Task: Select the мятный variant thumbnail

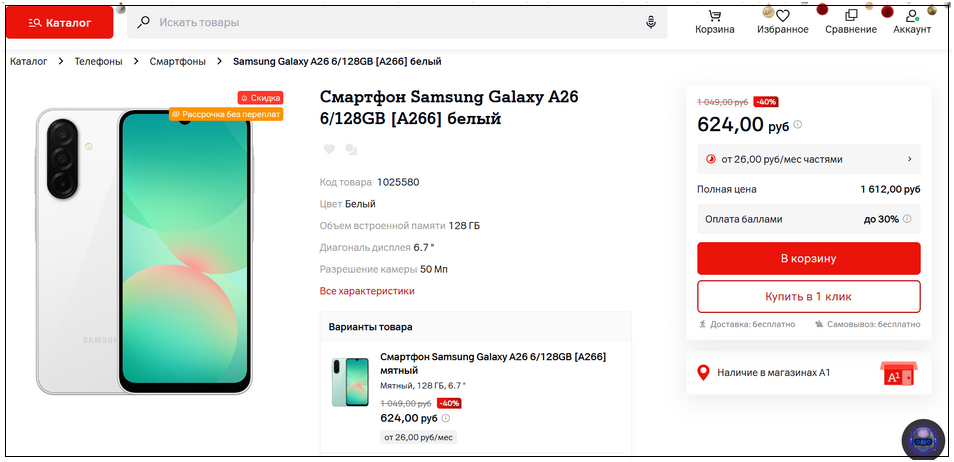Action: [x=351, y=382]
